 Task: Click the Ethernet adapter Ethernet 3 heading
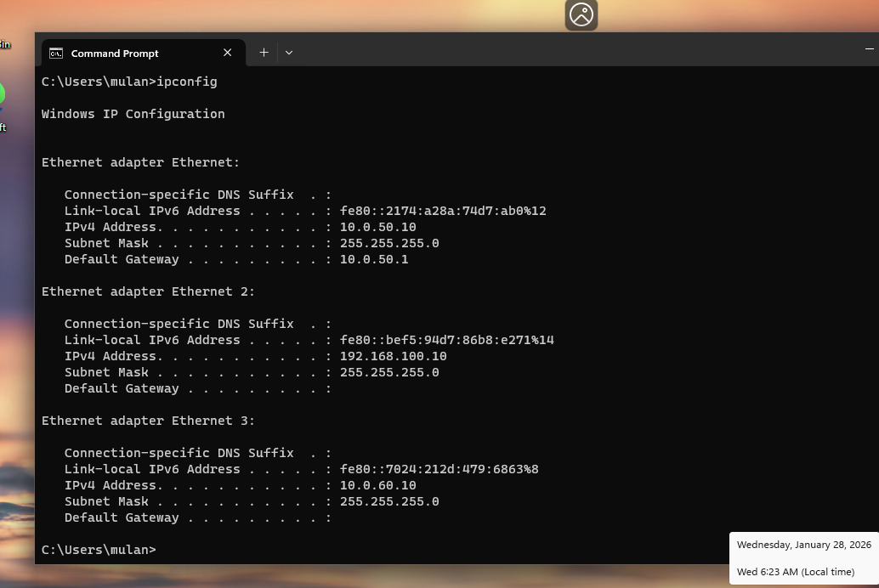(148, 421)
